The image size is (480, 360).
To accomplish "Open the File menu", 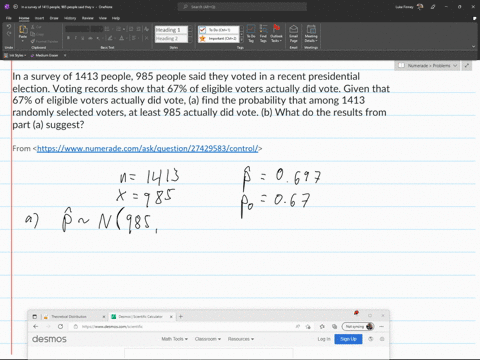I will pyautogui.click(x=9, y=18).
